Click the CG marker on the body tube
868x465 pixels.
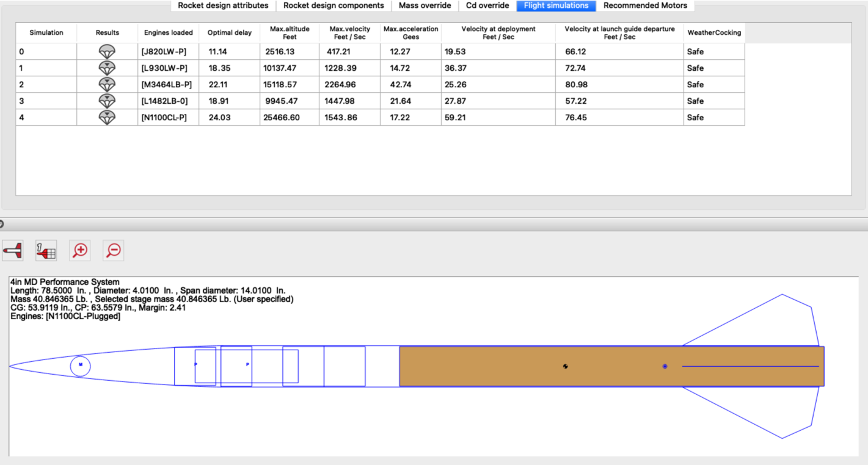566,366
